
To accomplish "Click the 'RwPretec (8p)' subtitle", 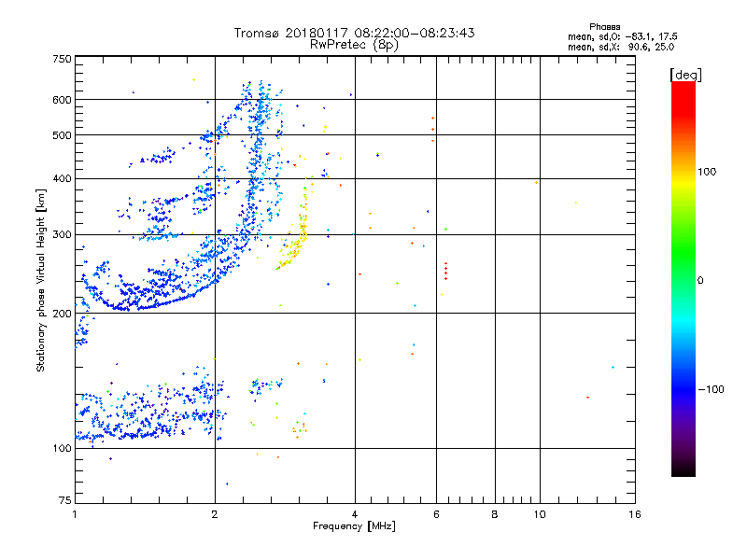I will [354, 45].
